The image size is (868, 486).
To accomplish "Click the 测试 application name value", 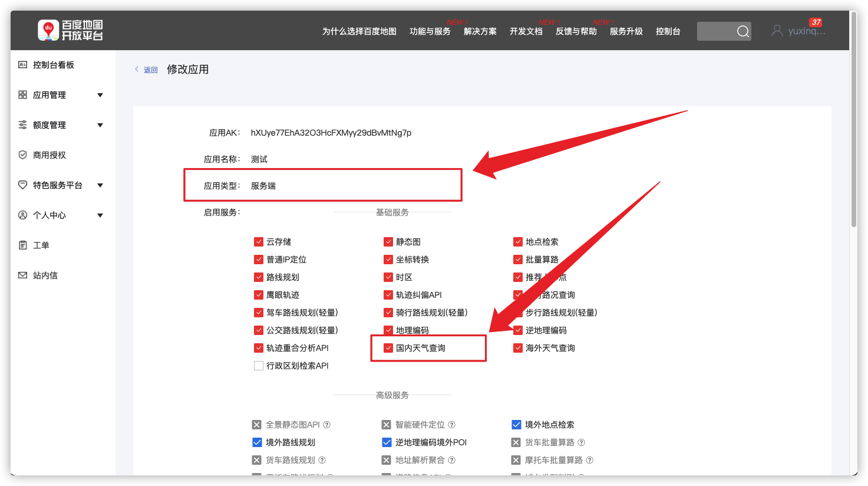I will [x=259, y=159].
